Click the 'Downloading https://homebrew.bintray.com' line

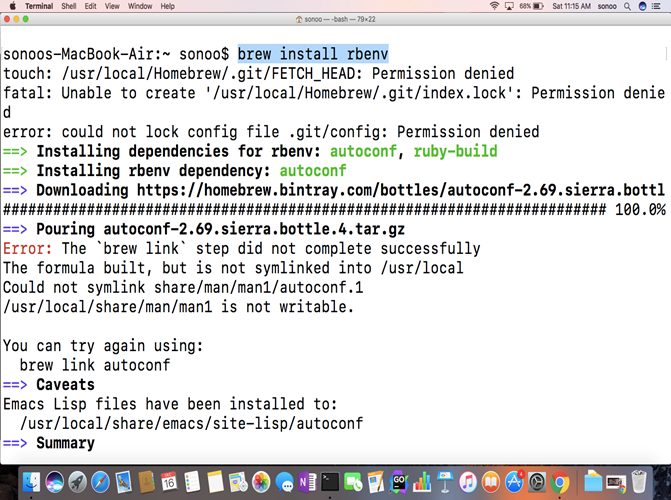(334, 190)
